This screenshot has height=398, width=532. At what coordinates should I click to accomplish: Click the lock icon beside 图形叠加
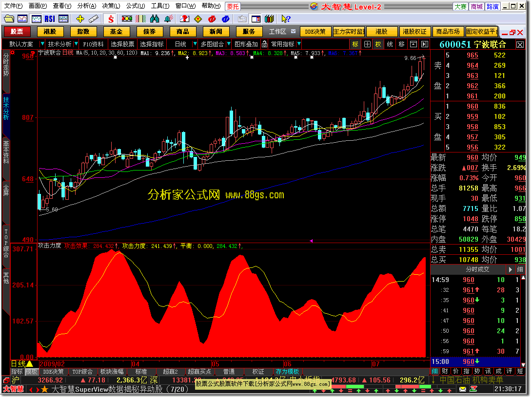[265, 44]
